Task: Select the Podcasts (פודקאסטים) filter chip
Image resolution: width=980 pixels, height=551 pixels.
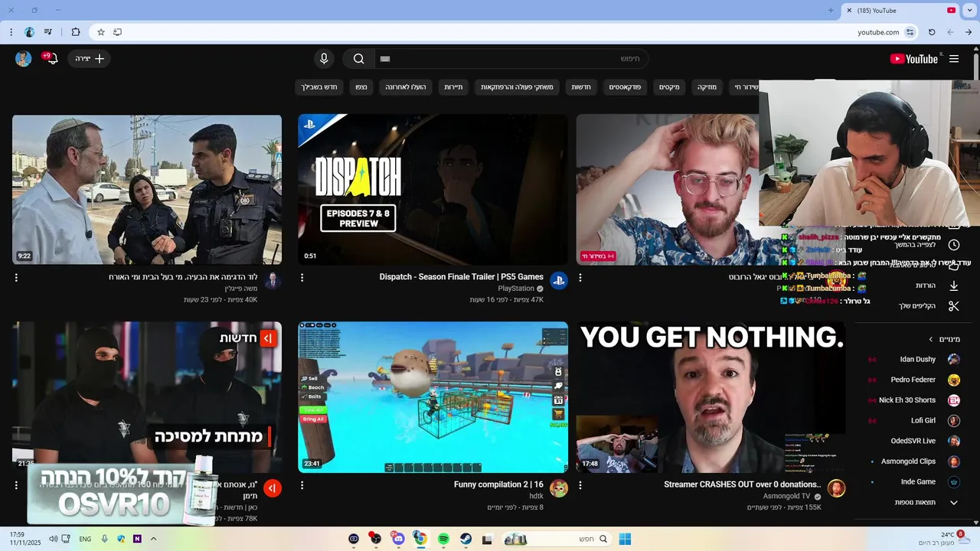Action: tap(625, 87)
